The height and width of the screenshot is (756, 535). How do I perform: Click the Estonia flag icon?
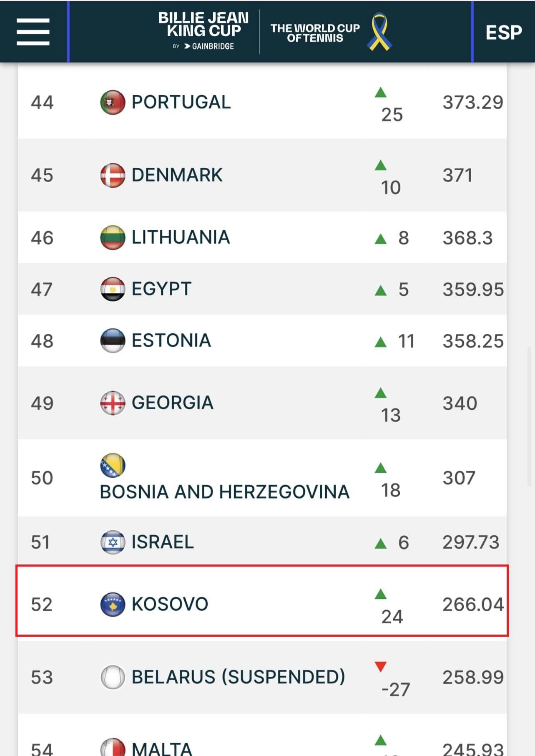113,340
